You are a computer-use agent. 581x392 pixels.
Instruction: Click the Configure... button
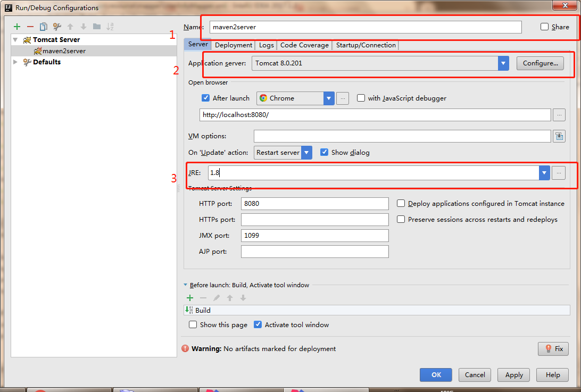coord(540,63)
